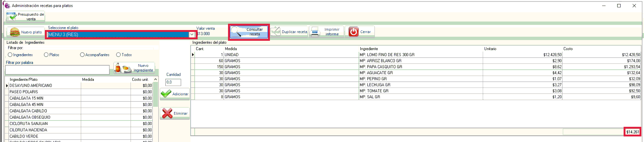Select the Todos filter radio button
This screenshot has width=644, height=142.
[x=118, y=55]
